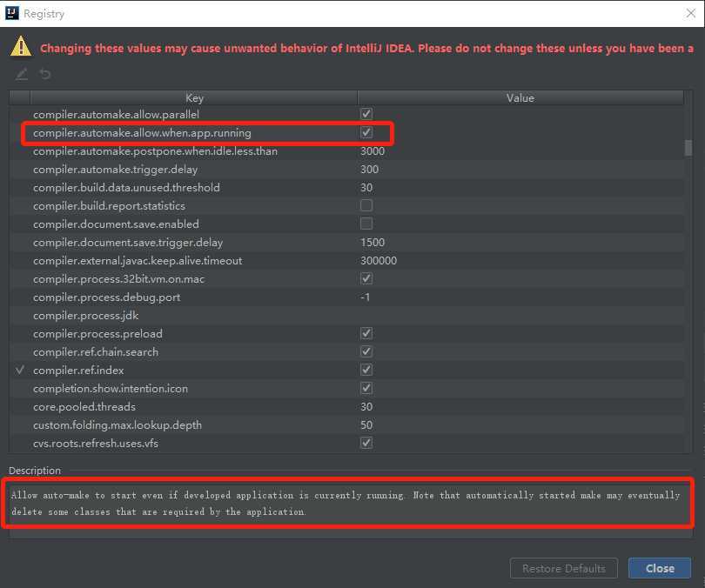The height and width of the screenshot is (588, 705).
Task: Click the vertical scrollbar thumb of the table
Action: [688, 148]
